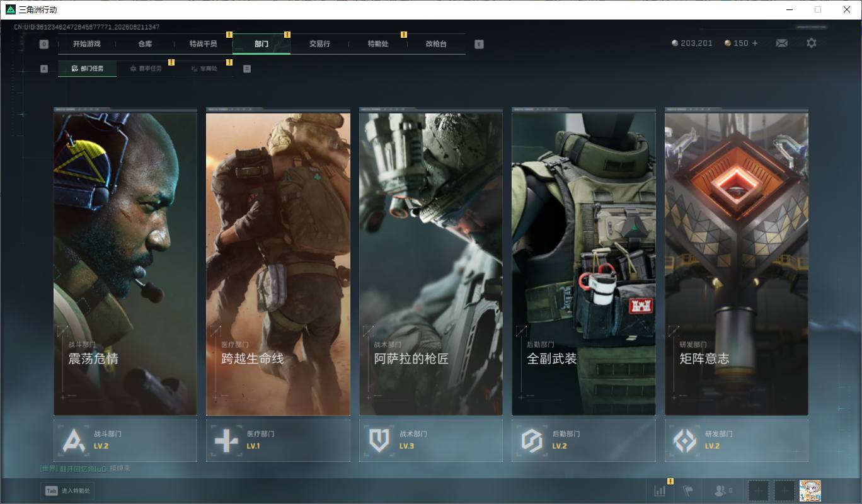Click the gold coin currency icon

[728, 43]
